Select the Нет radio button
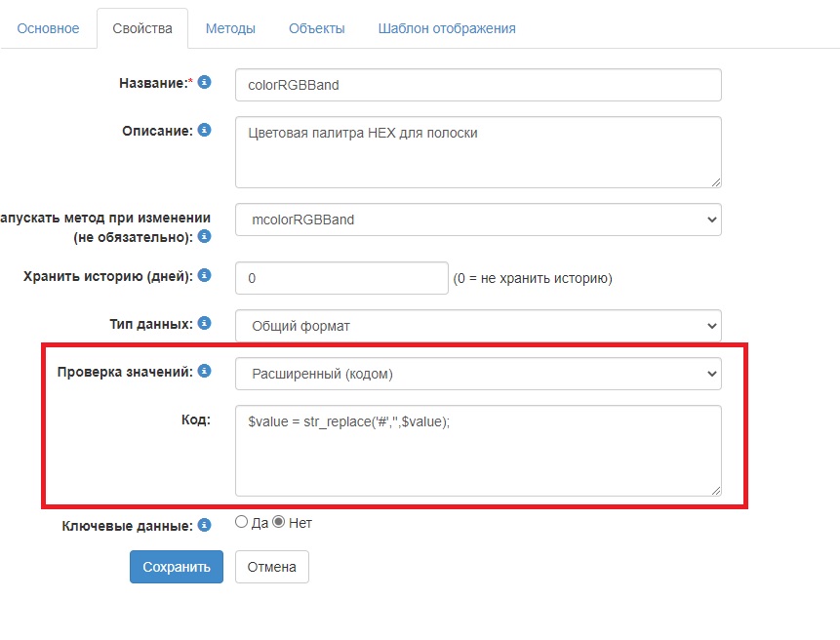The image size is (840, 640). (x=278, y=522)
